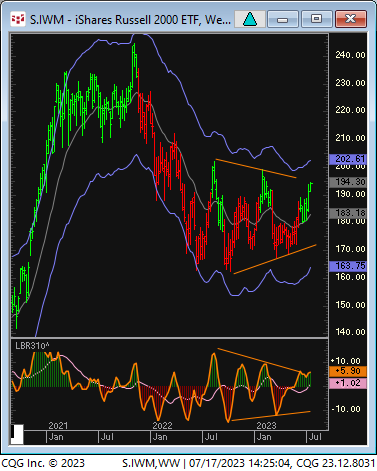Viewport: 377px width, 471px height.
Task: Click the 170.00 price scale label
Action: [x=350, y=249]
